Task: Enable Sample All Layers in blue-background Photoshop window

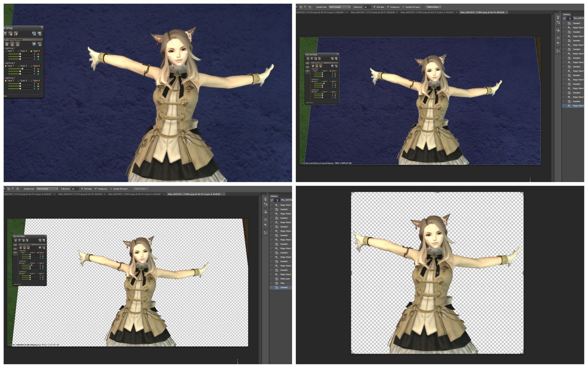Action: coord(403,7)
